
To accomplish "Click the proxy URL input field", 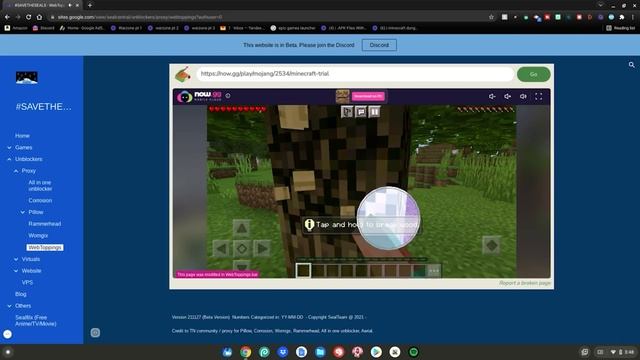I will coord(355,74).
